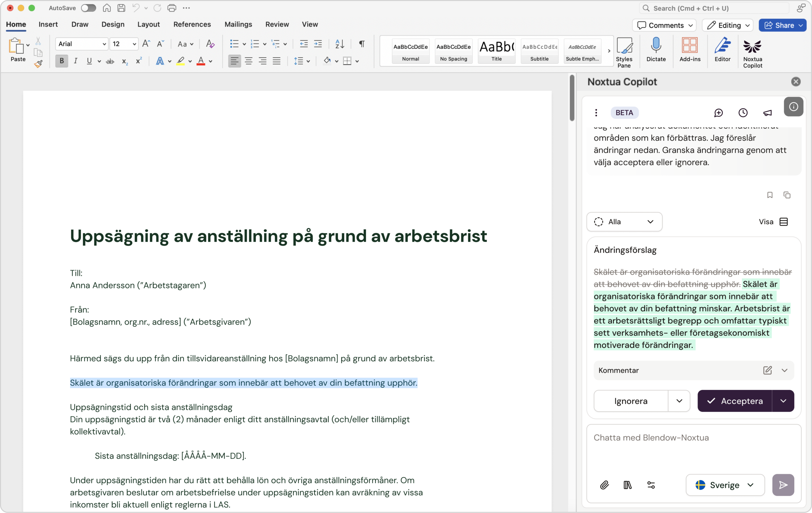Insert numbered list
Screen dimensions: 812x513
coord(255,43)
